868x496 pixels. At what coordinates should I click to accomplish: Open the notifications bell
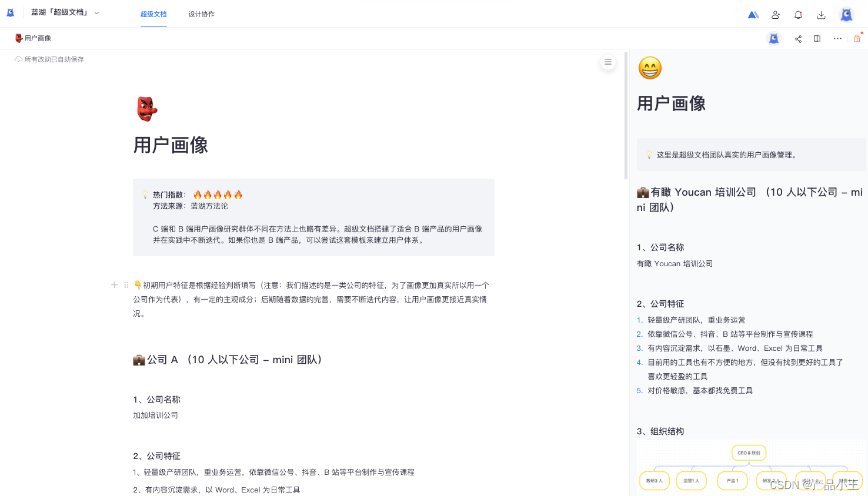click(798, 15)
